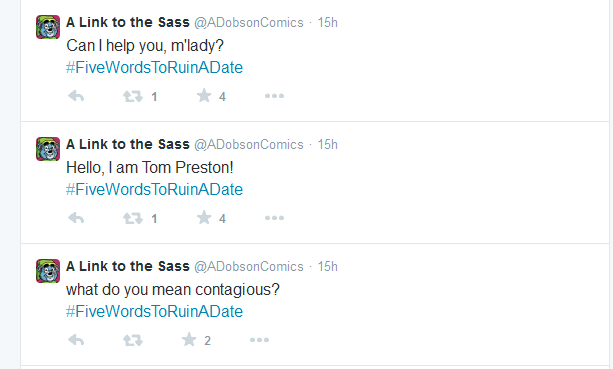View profile picture on the Tom Preston tweet
This screenshot has width=613, height=369.
48,149
